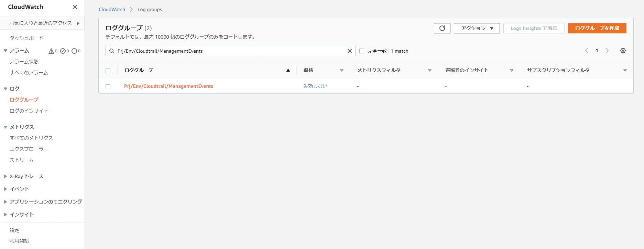
Task: Click ロググループを作成 button
Action: pos(597,28)
